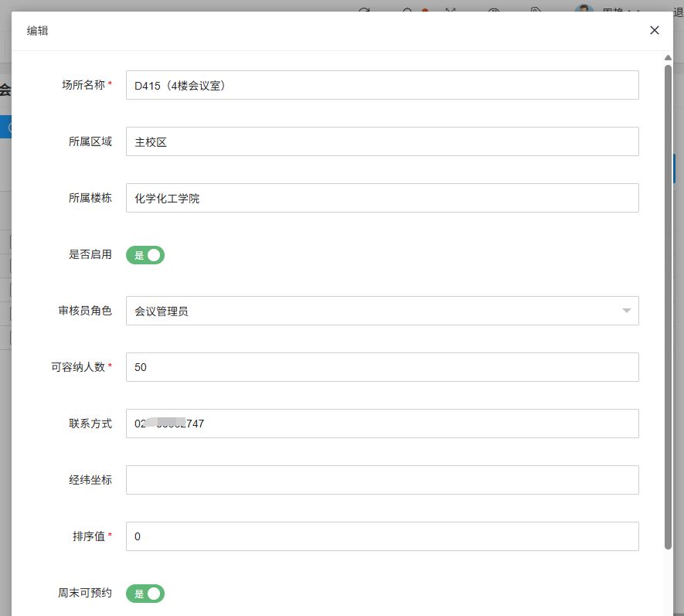
Task: Close the 编辑 dialog with the X icon
Action: 655,30
